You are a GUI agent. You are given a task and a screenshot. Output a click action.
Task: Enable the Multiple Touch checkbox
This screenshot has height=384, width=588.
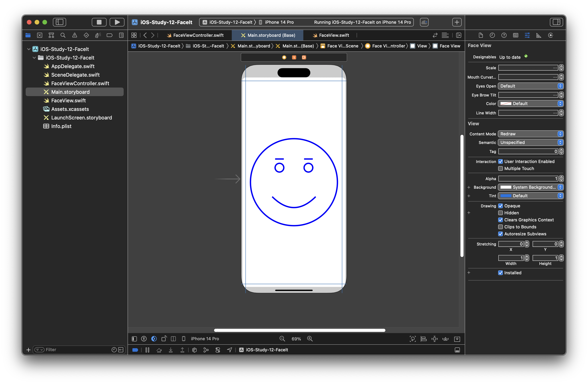(500, 168)
